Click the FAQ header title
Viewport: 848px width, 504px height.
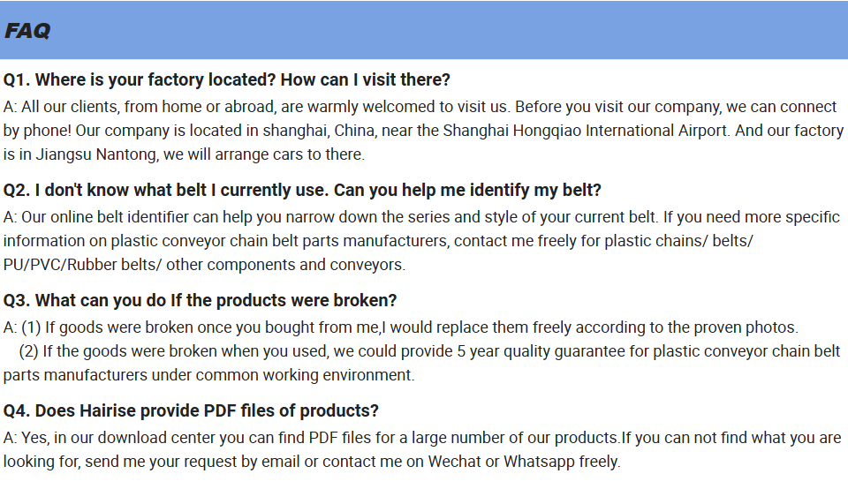point(27,31)
